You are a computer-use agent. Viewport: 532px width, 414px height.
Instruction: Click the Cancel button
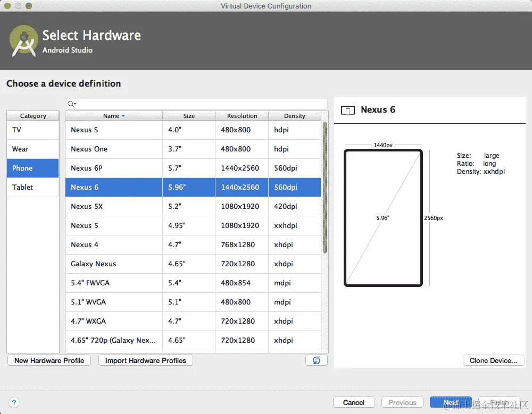354,402
